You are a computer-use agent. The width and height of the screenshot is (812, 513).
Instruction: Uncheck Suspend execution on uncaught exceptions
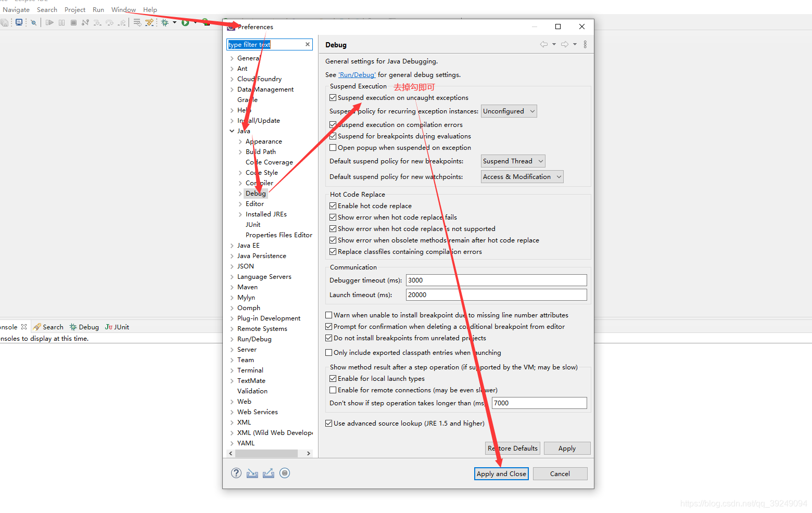point(333,97)
